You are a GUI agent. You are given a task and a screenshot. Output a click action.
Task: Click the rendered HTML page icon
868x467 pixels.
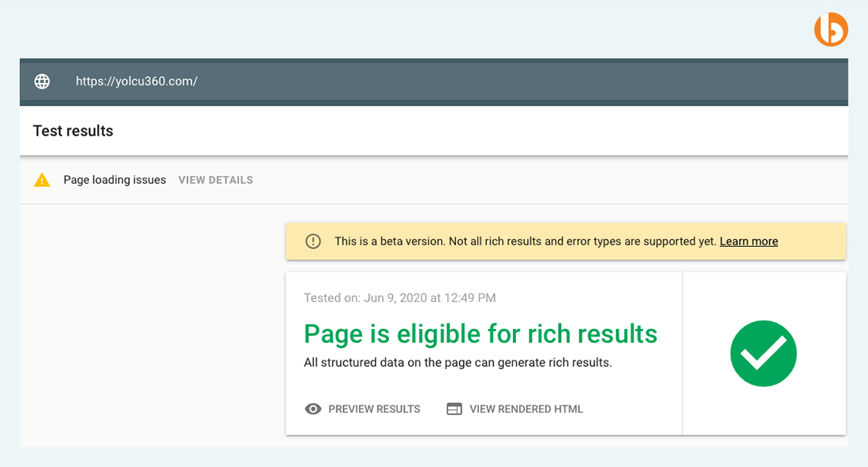[454, 409]
